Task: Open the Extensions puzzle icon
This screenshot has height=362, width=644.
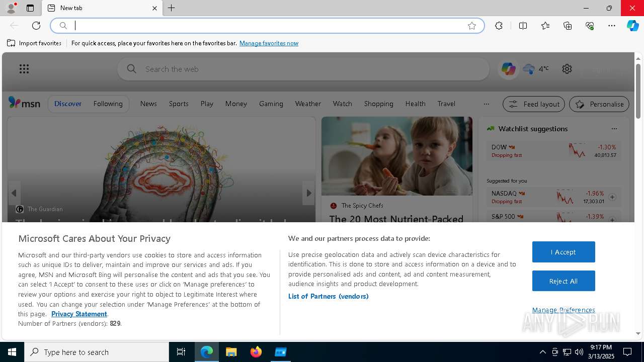Action: click(499, 26)
